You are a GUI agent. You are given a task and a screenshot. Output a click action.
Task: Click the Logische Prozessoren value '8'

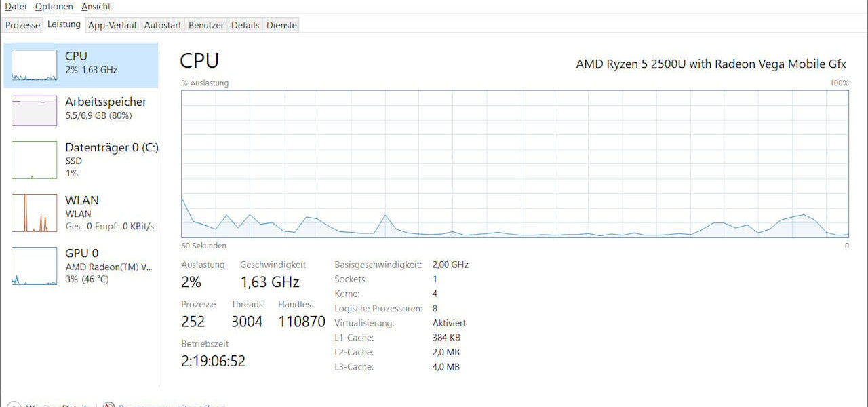tap(435, 309)
